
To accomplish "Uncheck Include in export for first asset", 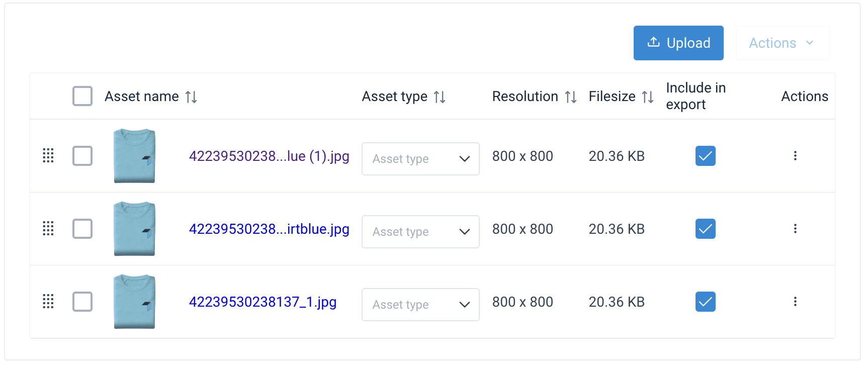I will (x=705, y=156).
